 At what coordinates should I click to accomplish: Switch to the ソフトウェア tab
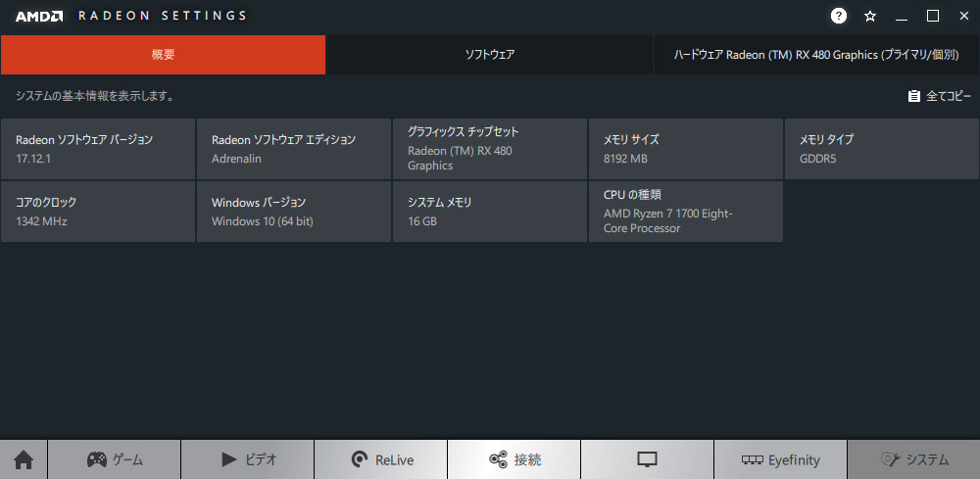tap(489, 55)
